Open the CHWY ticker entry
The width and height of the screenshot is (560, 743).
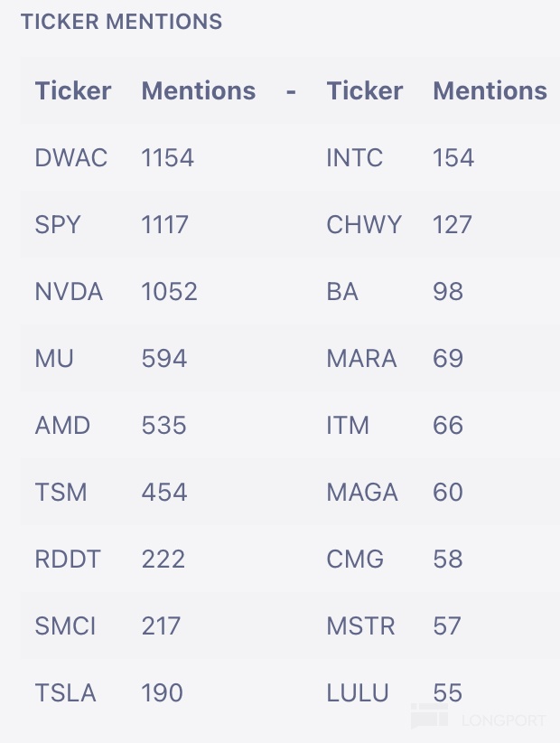click(x=364, y=225)
